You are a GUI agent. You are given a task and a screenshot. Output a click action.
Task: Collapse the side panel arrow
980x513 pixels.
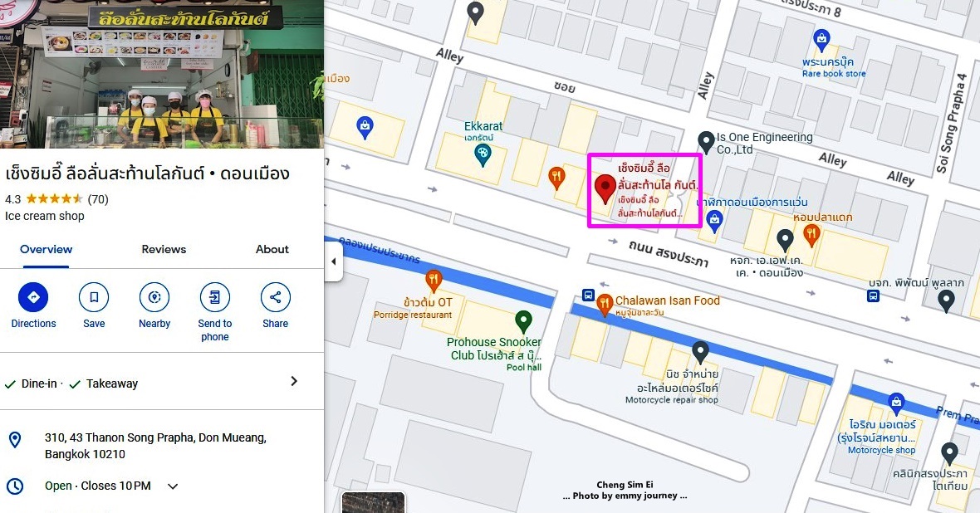tap(333, 261)
